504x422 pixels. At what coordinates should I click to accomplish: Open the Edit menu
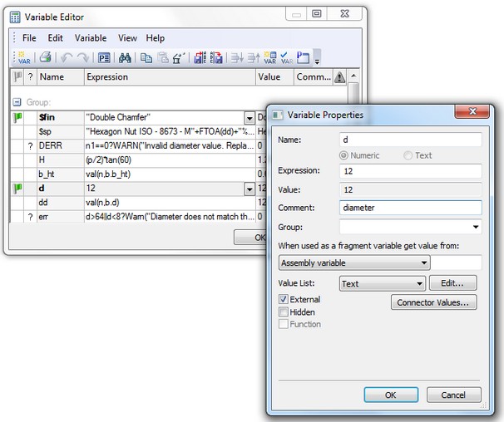[55, 38]
